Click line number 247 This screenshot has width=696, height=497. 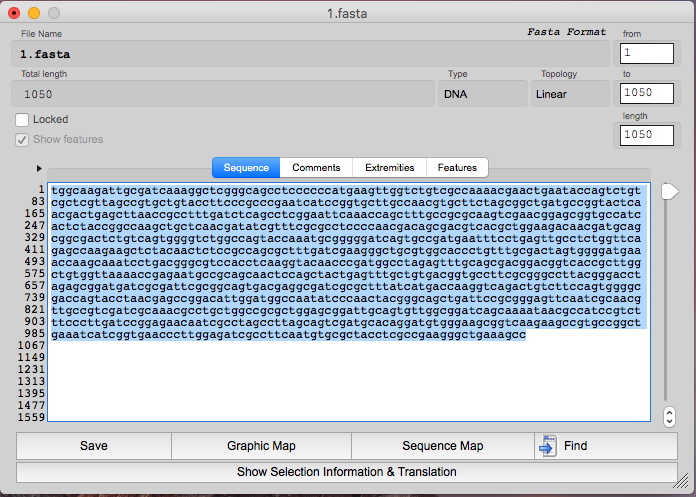click(x=35, y=225)
